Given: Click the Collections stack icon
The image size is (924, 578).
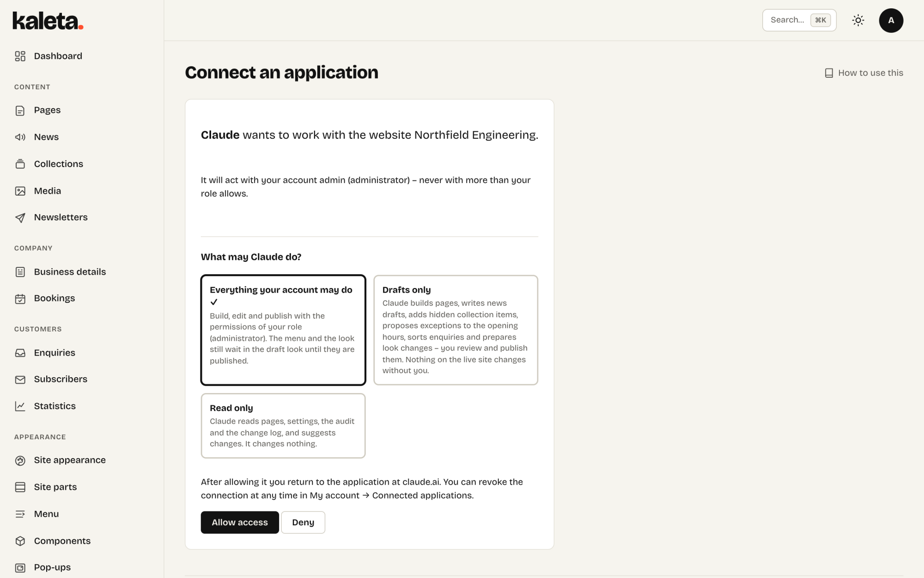Looking at the screenshot, I should [x=20, y=164].
